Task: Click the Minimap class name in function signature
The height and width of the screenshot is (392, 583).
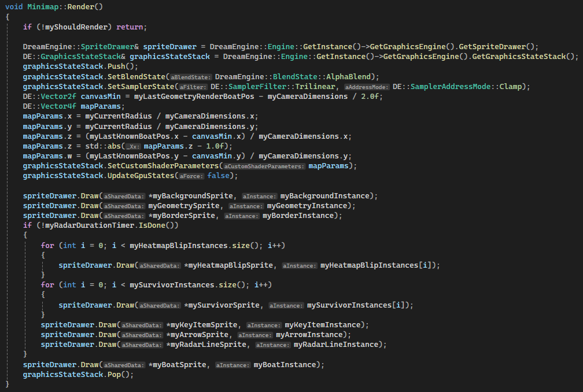Action: [x=43, y=7]
